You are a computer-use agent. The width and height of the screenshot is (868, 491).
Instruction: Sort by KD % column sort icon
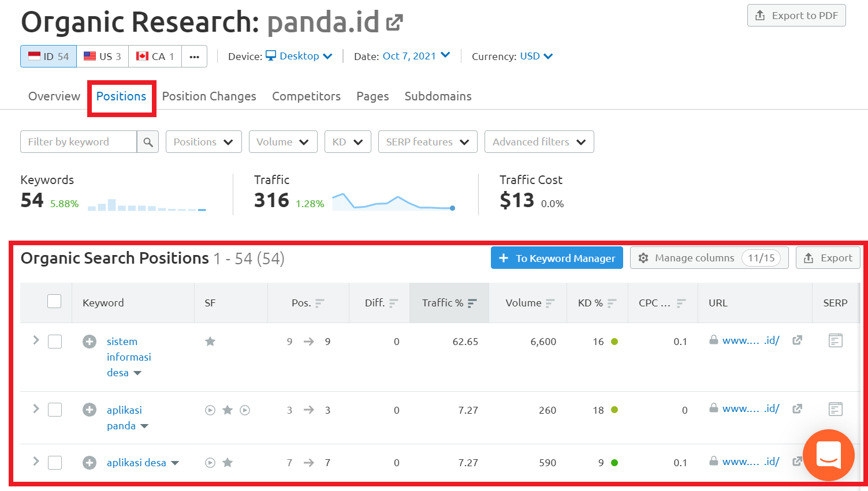tap(612, 303)
